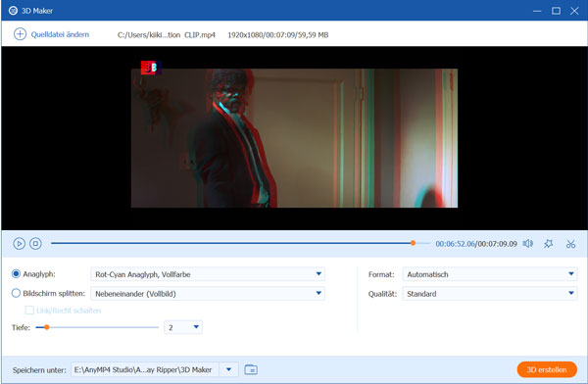This screenshot has height=384, width=588.
Task: Click the video preview image
Action: (294, 138)
